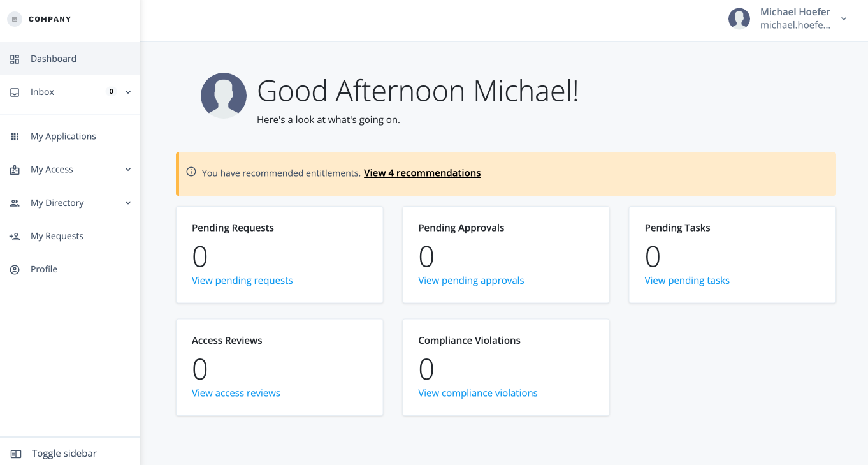The width and height of the screenshot is (868, 465).
Task: Click the My Requests add-user icon
Action: pos(14,236)
